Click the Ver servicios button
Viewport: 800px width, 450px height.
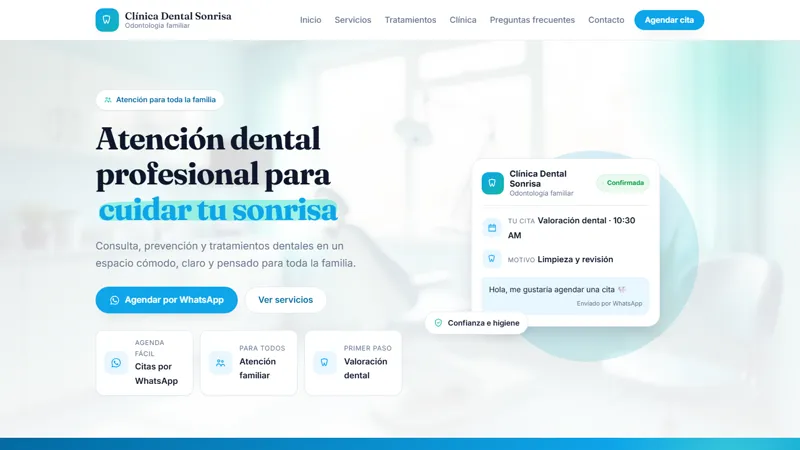click(286, 300)
